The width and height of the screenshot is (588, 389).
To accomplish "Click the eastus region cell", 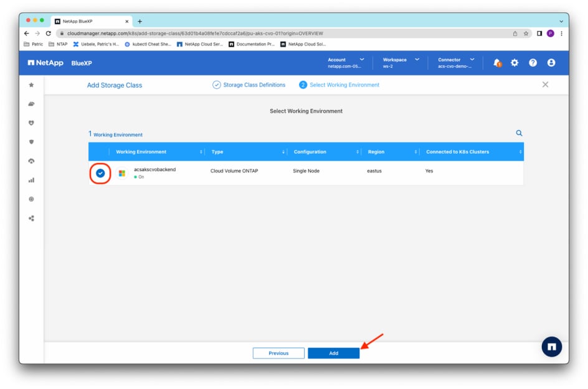I will (x=374, y=171).
